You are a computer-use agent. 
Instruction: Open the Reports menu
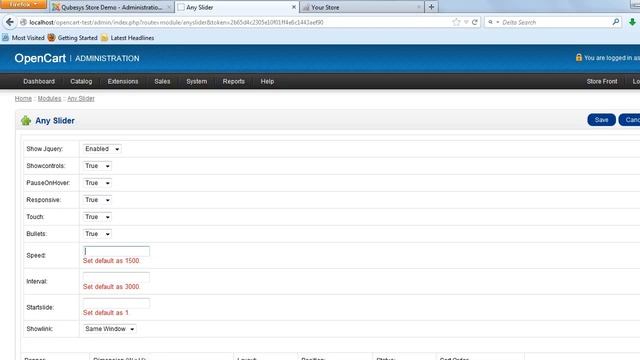pyautogui.click(x=233, y=81)
